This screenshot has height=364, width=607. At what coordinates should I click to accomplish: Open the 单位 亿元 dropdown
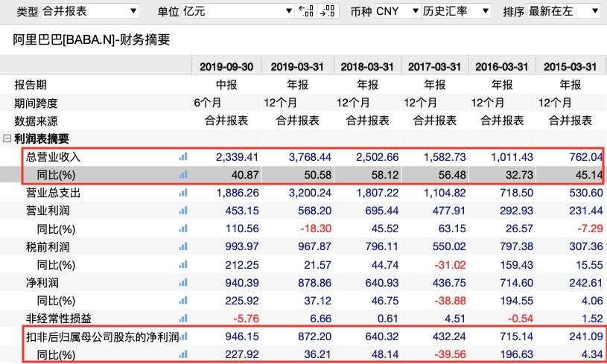(x=238, y=11)
